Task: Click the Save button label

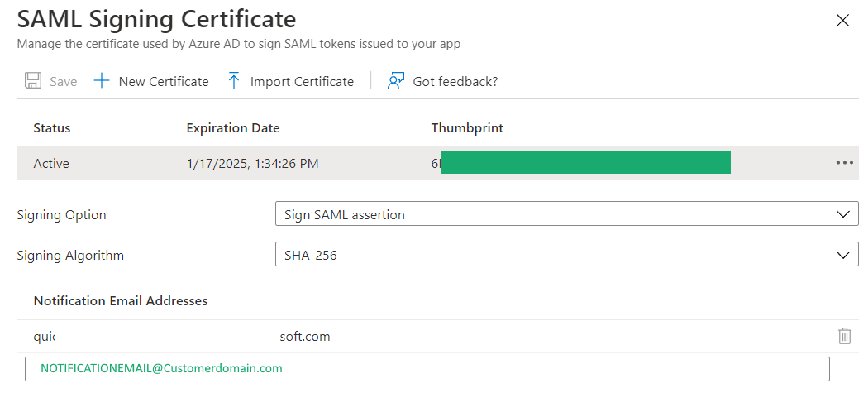Action: point(63,81)
